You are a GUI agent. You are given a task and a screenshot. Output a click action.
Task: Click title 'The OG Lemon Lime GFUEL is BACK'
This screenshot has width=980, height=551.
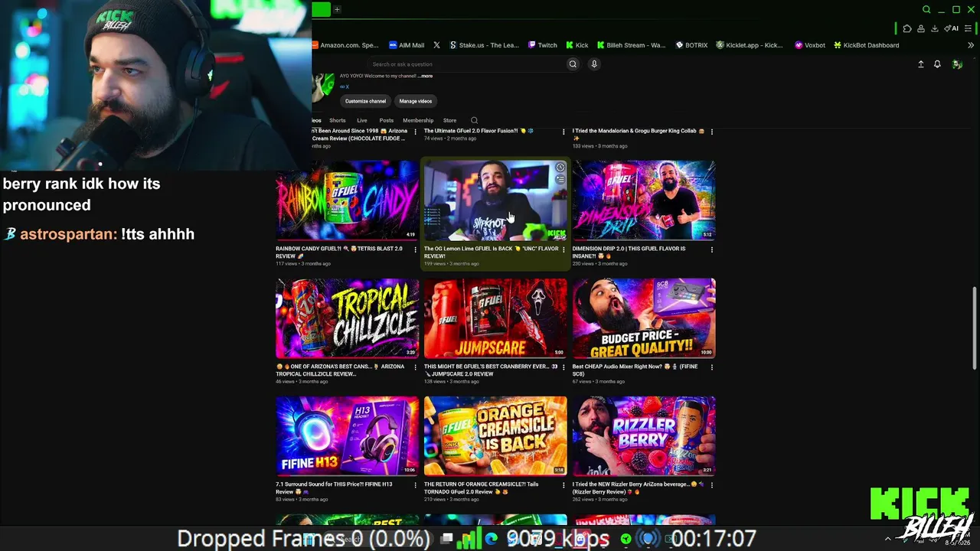[492, 253]
